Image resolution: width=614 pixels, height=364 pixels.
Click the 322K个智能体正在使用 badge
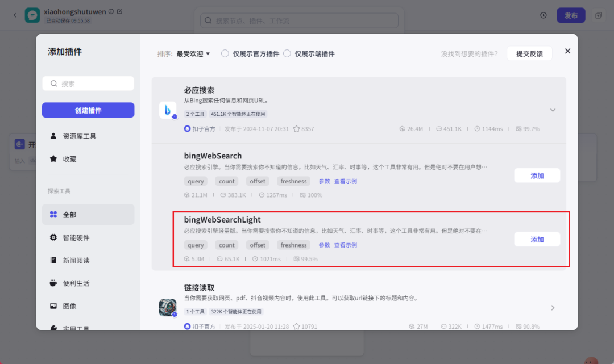(236, 312)
